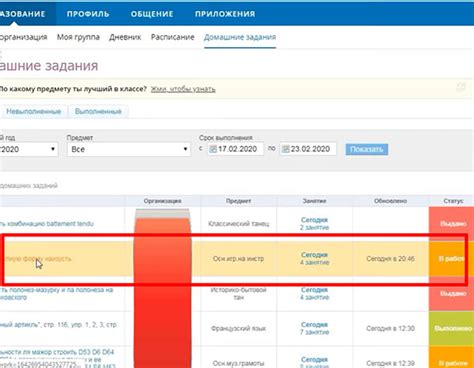Screen dimensions: 474x368
Task: Dismiss the best-subject banner using its corner icon
Action: [x=461, y=87]
